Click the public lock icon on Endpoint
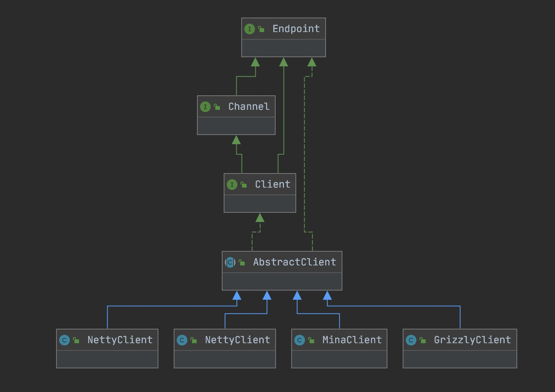 261,29
